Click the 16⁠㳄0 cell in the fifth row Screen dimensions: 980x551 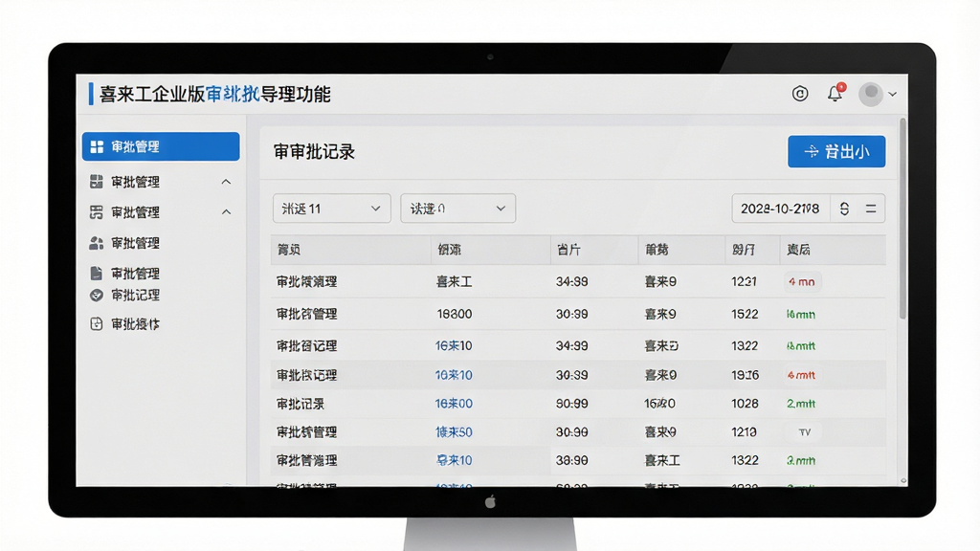[x=660, y=404]
